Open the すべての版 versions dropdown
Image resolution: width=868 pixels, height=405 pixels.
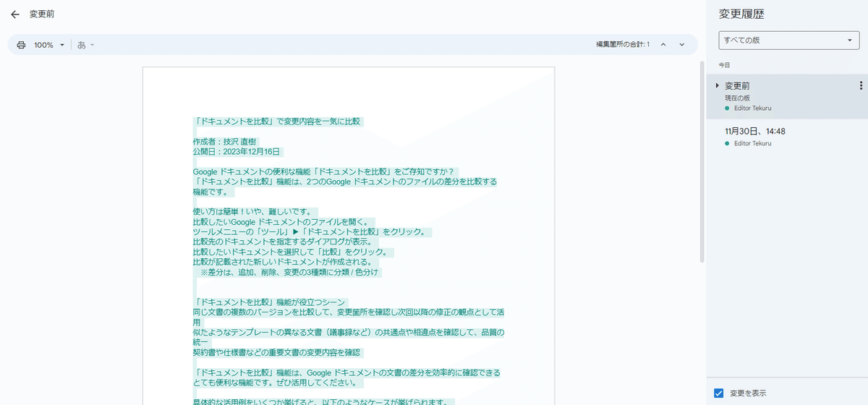[x=788, y=40]
